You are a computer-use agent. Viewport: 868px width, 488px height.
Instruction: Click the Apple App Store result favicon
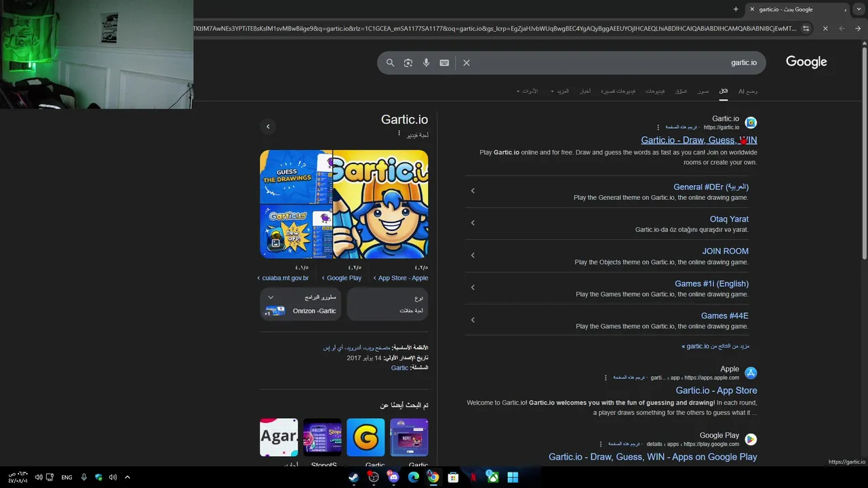(751, 373)
